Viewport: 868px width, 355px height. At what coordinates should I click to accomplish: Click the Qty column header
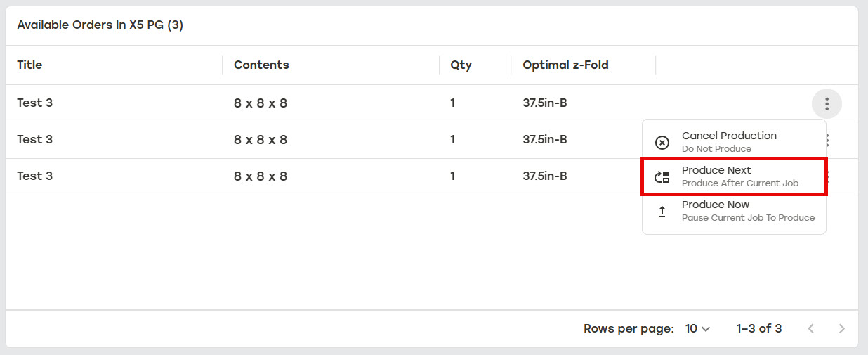(461, 65)
